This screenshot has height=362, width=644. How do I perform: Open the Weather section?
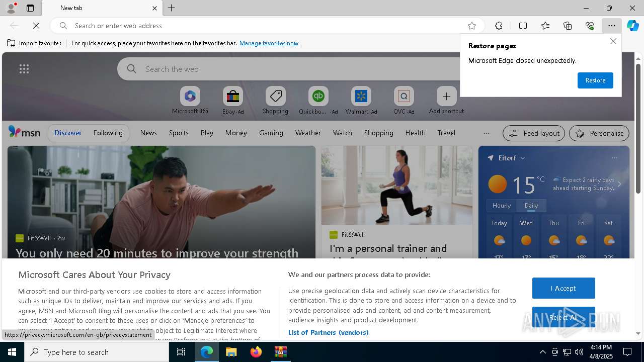click(x=308, y=133)
